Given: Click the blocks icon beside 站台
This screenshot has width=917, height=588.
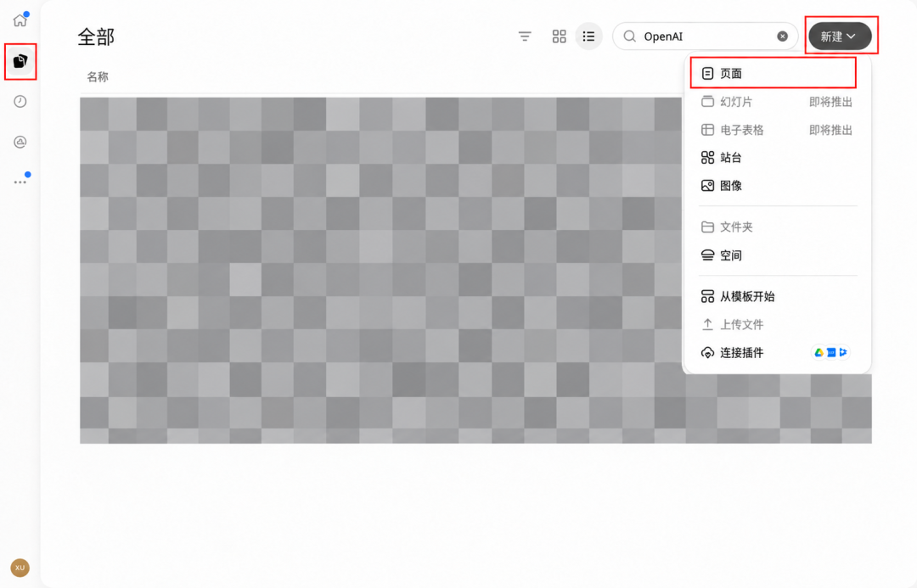Looking at the screenshot, I should click(x=707, y=157).
